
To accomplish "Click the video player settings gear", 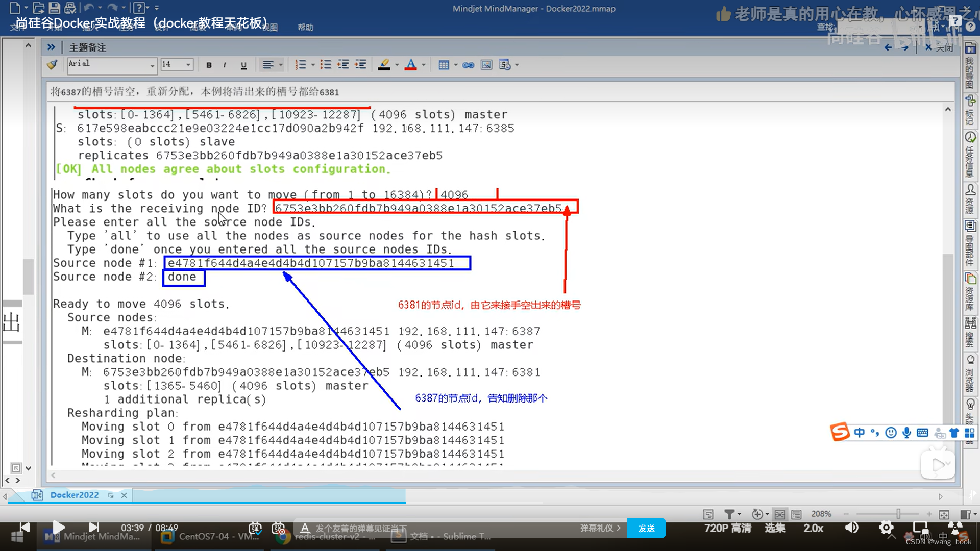I will (886, 528).
